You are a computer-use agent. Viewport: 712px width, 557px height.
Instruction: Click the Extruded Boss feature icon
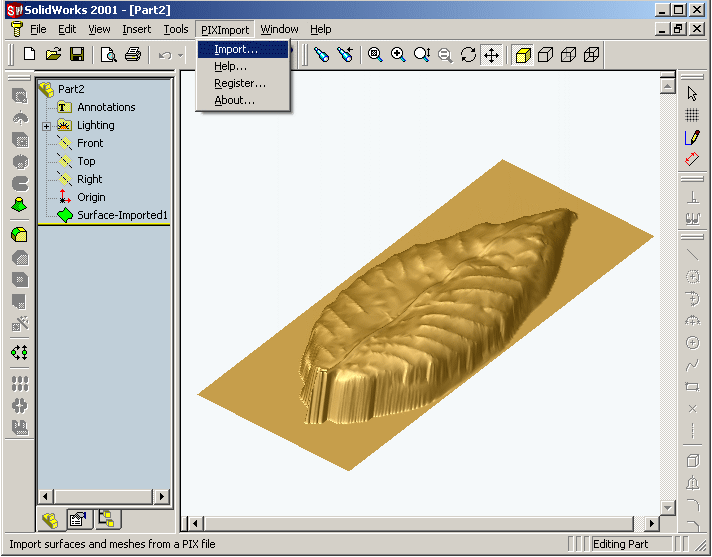click(x=20, y=96)
